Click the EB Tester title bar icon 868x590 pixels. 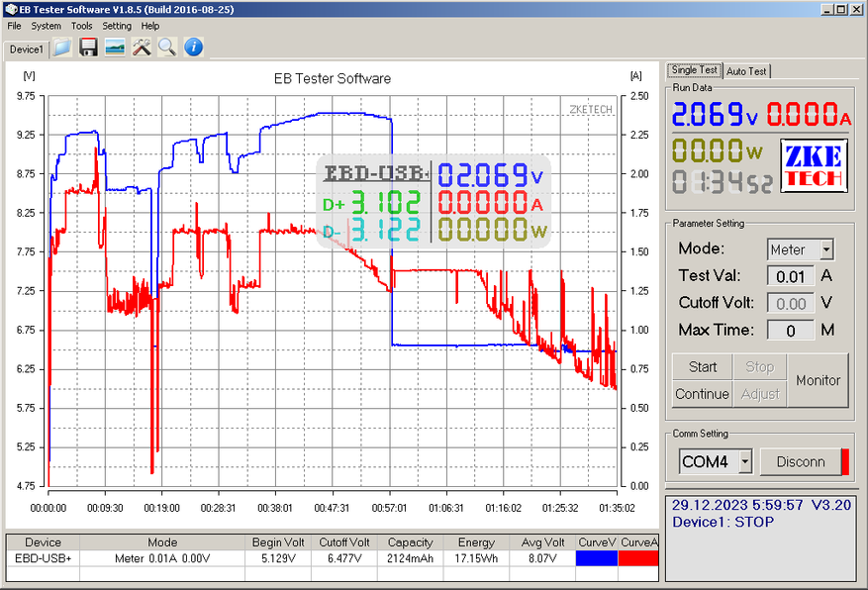(x=11, y=10)
